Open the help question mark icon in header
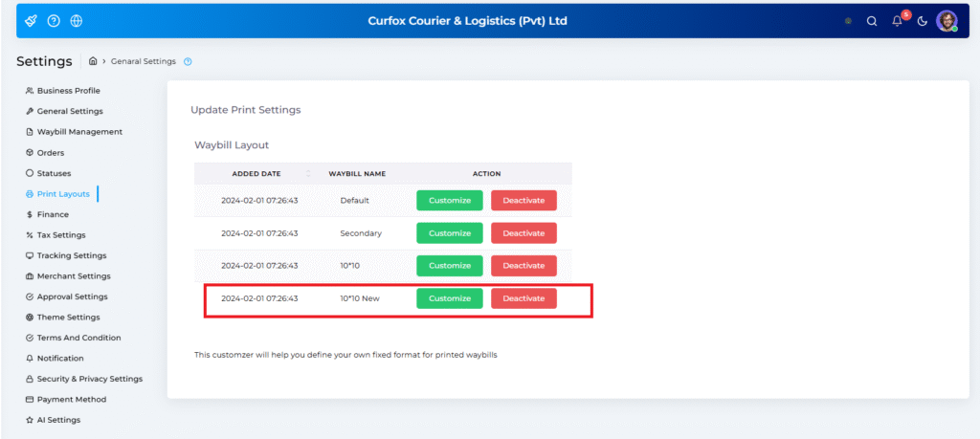 pyautogui.click(x=54, y=21)
